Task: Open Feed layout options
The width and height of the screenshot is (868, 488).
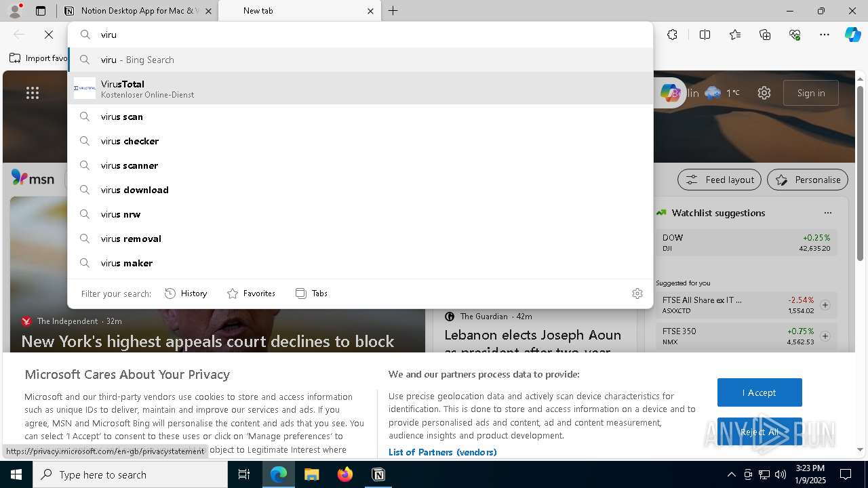Action: click(x=719, y=180)
